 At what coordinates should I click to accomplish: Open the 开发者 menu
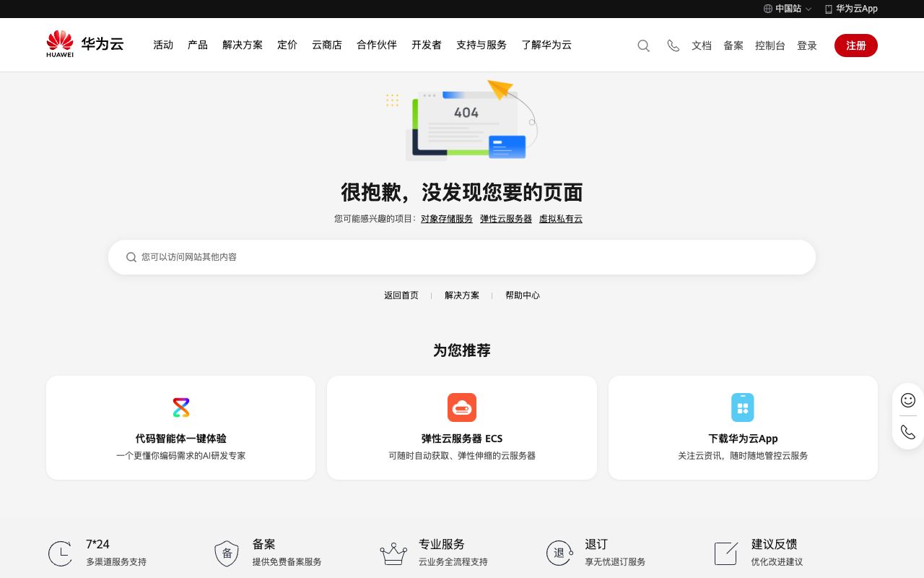426,45
